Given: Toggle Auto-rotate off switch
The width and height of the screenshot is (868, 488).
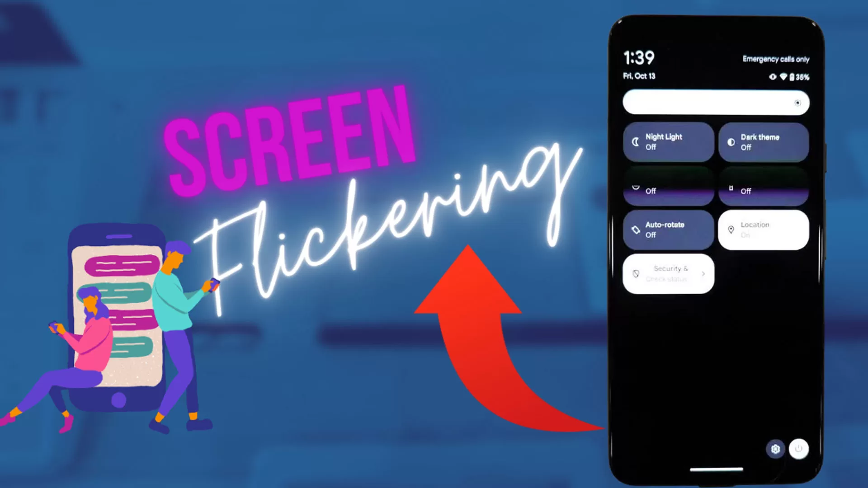Looking at the screenshot, I should [x=668, y=230].
